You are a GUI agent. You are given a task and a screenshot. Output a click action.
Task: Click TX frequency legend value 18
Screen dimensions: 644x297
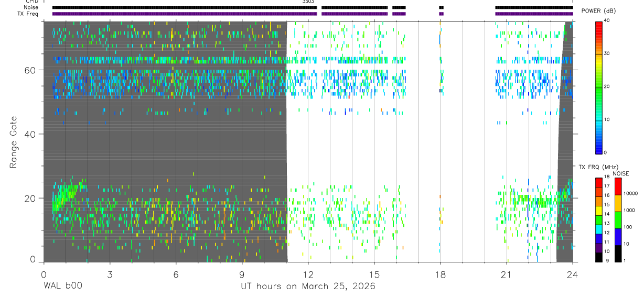tap(606, 178)
